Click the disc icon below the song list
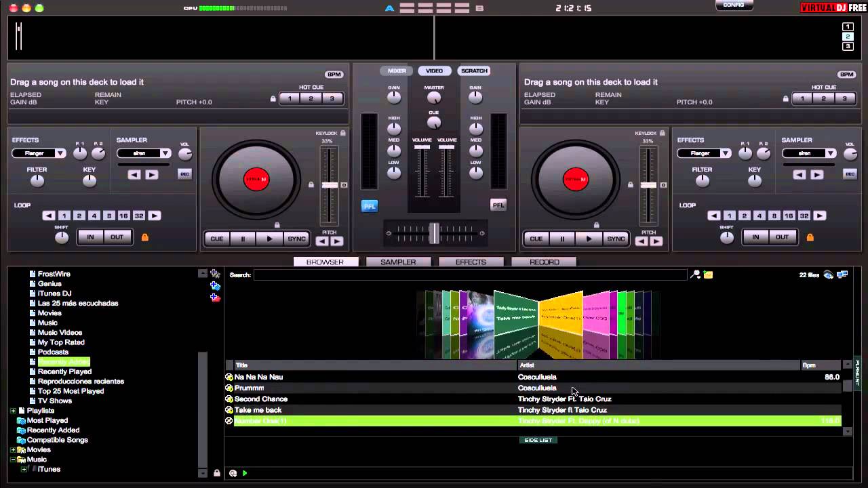This screenshot has width=868, height=488. (x=233, y=473)
